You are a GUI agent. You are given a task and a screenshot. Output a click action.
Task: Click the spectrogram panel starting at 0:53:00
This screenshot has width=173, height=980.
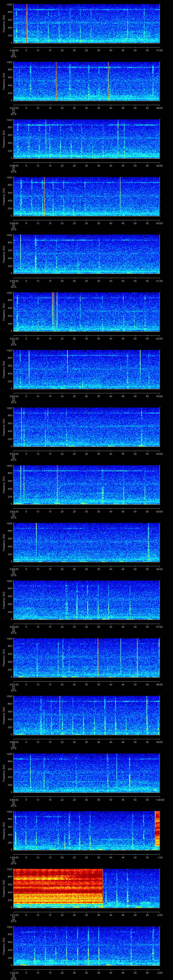(87, 427)
